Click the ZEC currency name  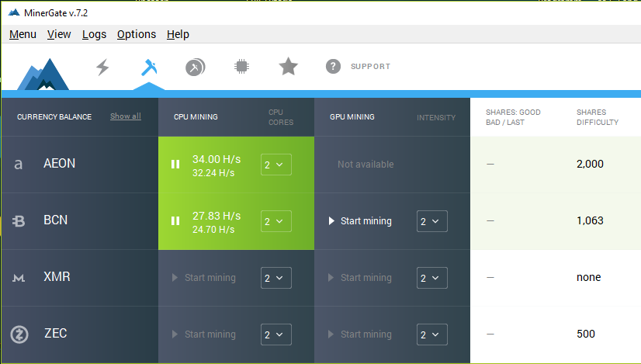56,333
